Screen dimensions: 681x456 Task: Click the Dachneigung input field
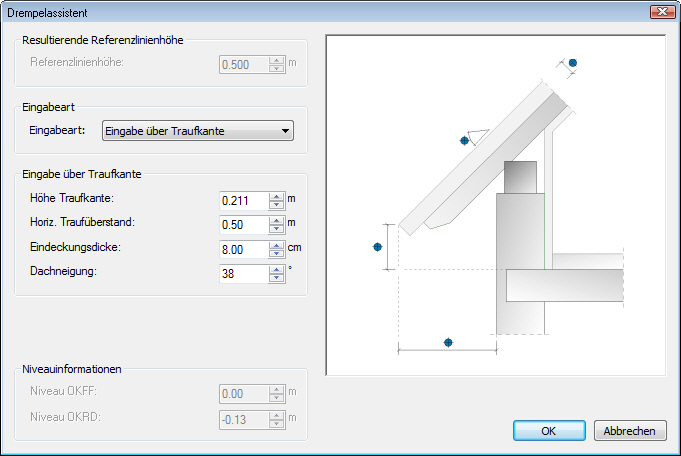click(244, 274)
